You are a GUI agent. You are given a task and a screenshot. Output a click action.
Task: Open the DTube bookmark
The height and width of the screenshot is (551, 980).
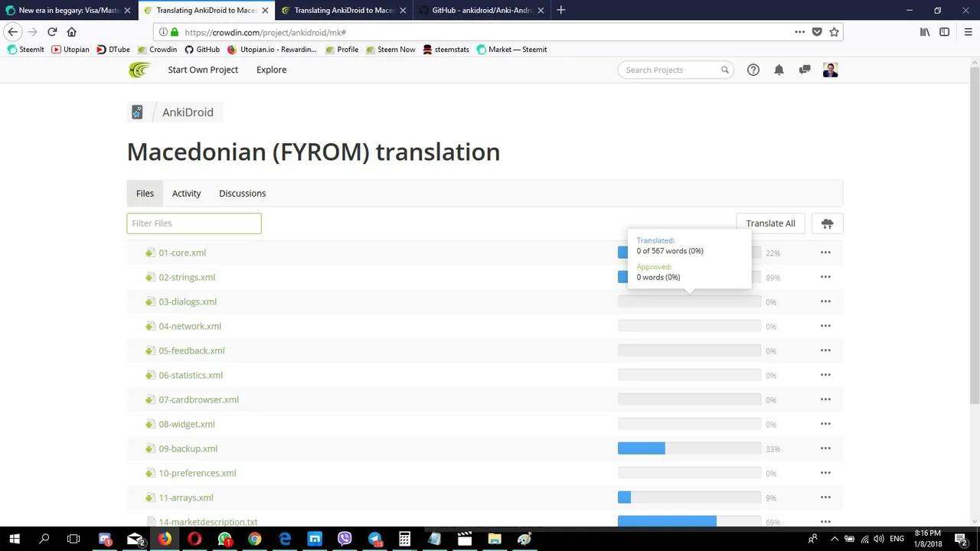click(x=113, y=50)
